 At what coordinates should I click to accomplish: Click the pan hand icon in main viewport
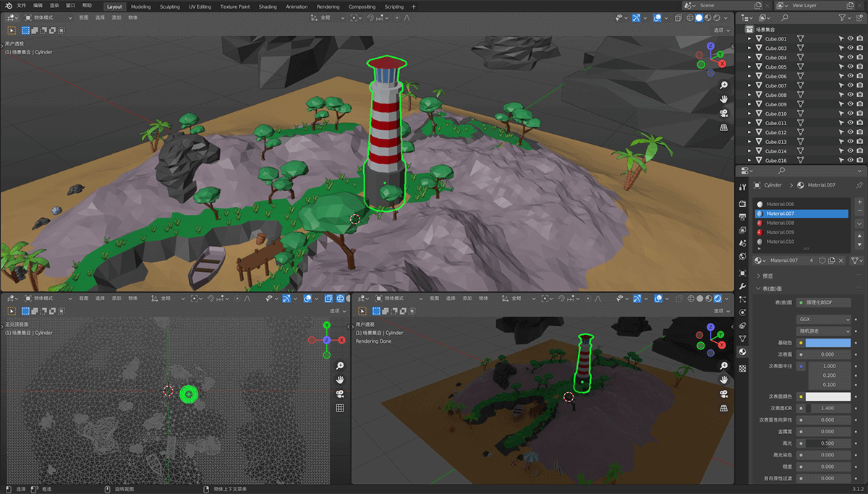pos(723,99)
